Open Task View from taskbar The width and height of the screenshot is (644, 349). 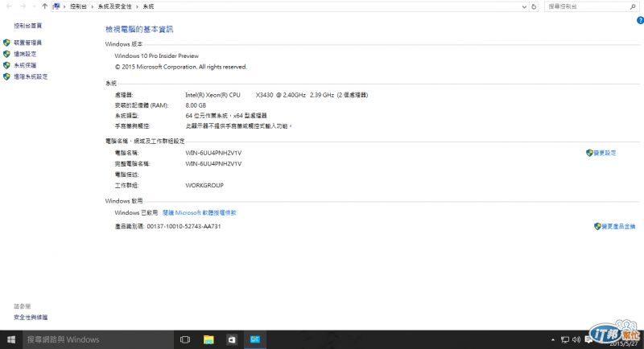click(185, 339)
